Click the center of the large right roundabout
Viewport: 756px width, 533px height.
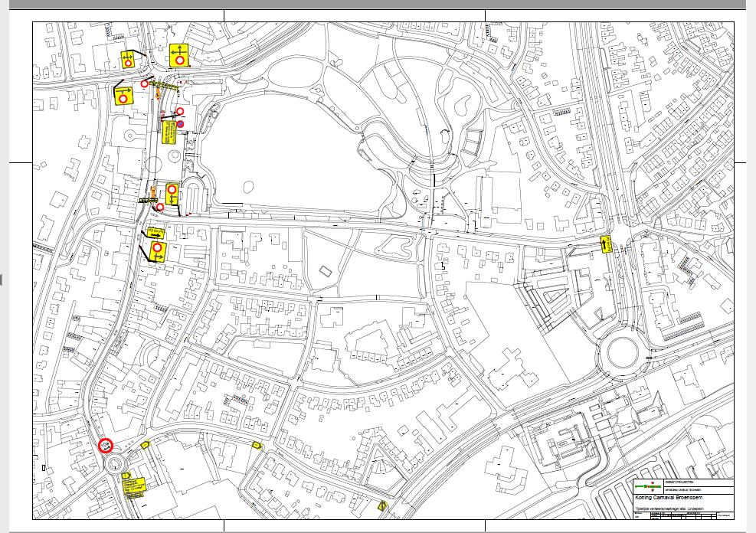pos(619,355)
